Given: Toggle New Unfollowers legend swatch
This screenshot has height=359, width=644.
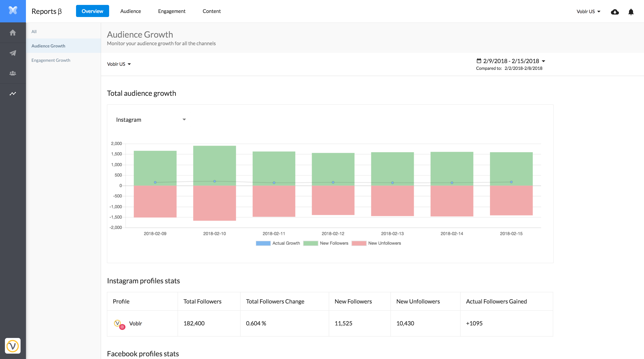Looking at the screenshot, I should (359, 243).
